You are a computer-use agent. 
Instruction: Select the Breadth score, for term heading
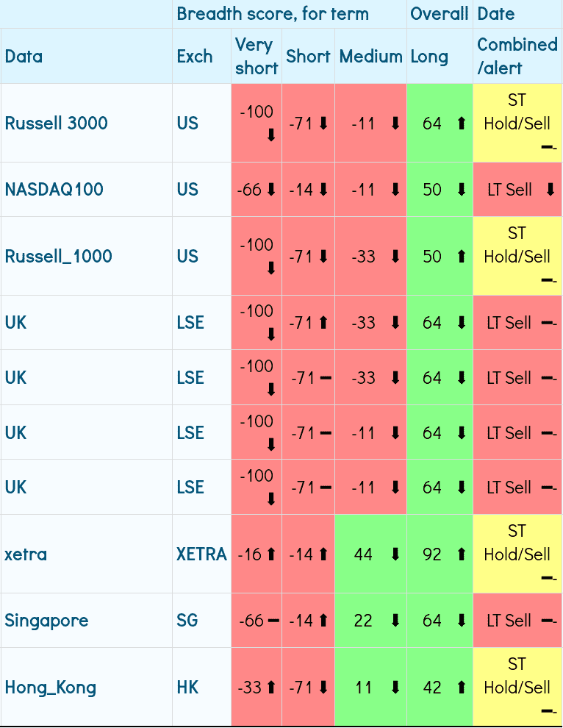coord(273,14)
